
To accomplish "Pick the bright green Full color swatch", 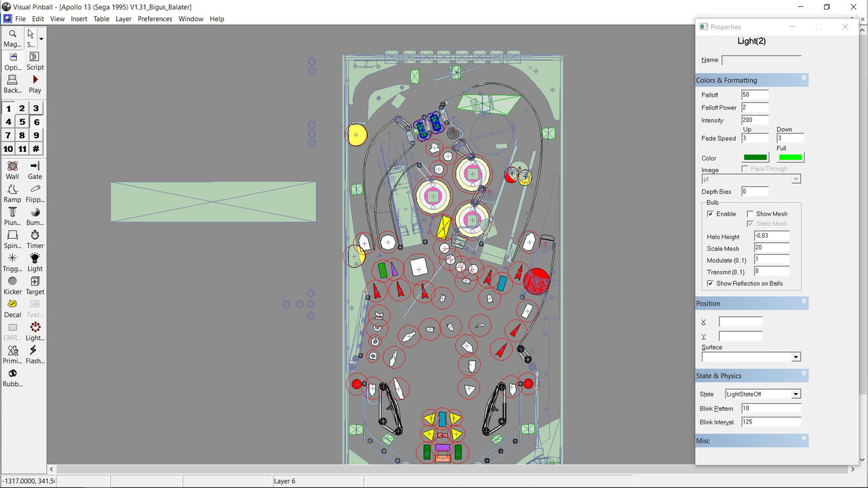I will (791, 158).
